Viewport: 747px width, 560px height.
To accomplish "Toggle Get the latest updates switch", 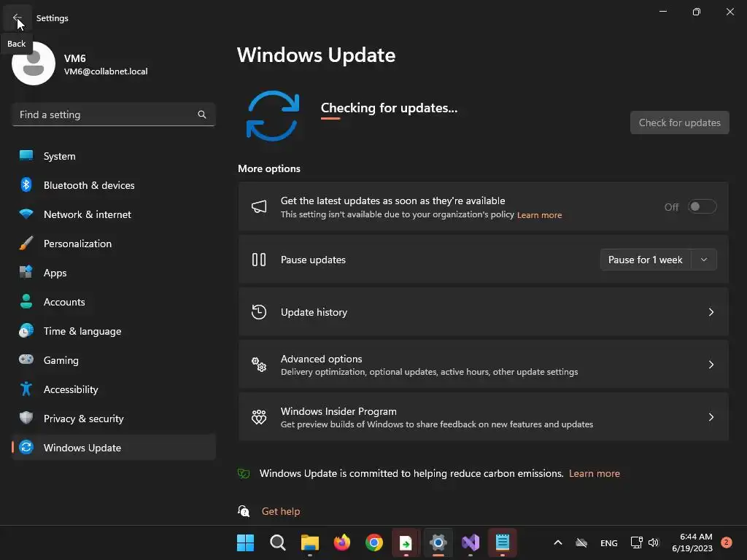I will [x=702, y=206].
